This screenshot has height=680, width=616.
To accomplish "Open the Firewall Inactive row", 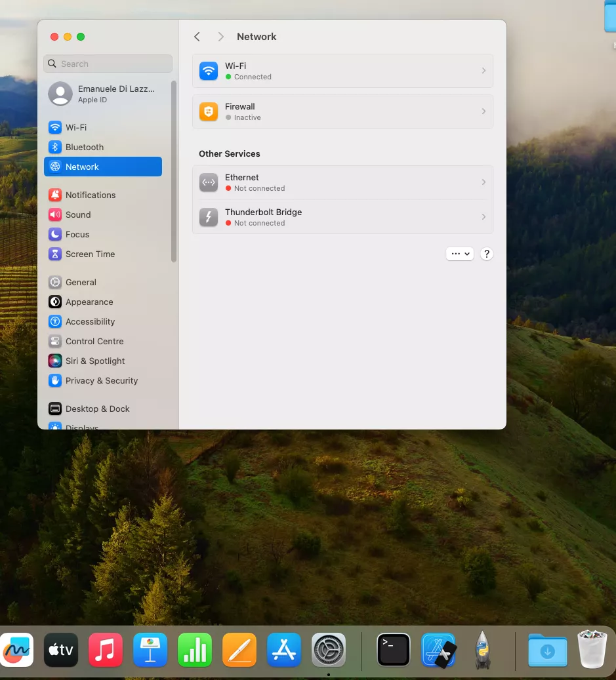I will point(342,111).
